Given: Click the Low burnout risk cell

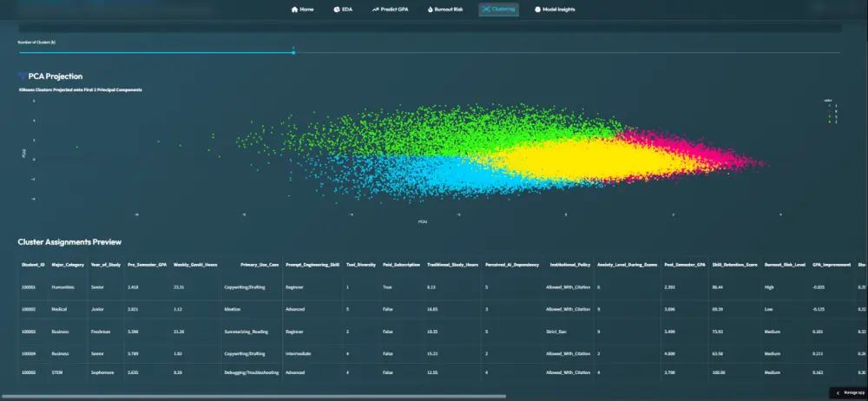Looking at the screenshot, I should pyautogui.click(x=769, y=310).
